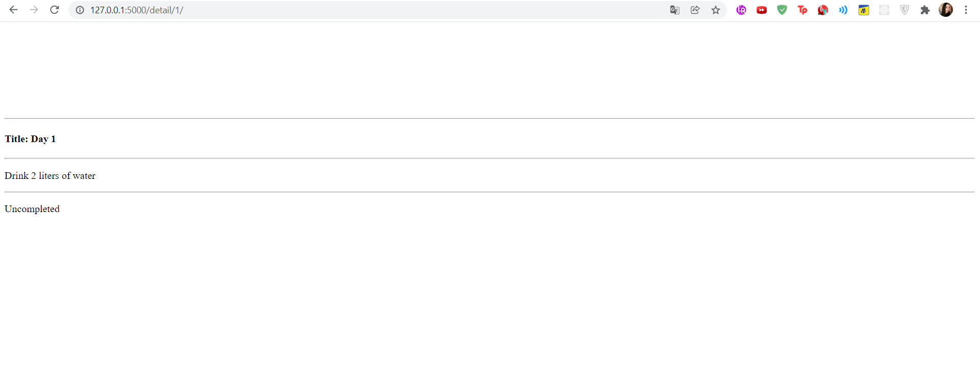Open the green AdGuard shield extension
Image resolution: width=980 pixels, height=391 pixels.
782,10
